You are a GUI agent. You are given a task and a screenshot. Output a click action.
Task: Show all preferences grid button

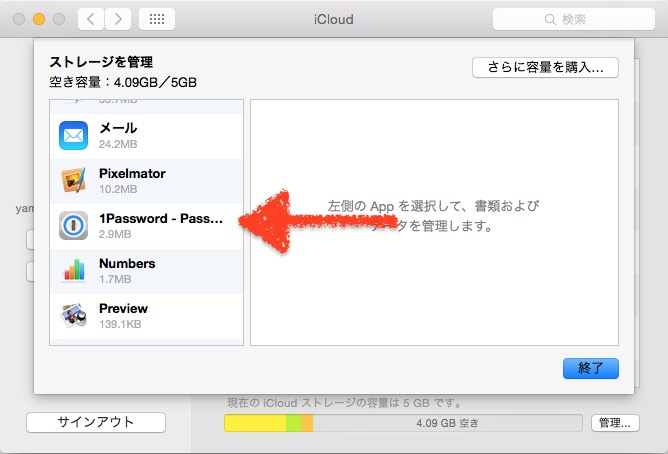[x=157, y=19]
